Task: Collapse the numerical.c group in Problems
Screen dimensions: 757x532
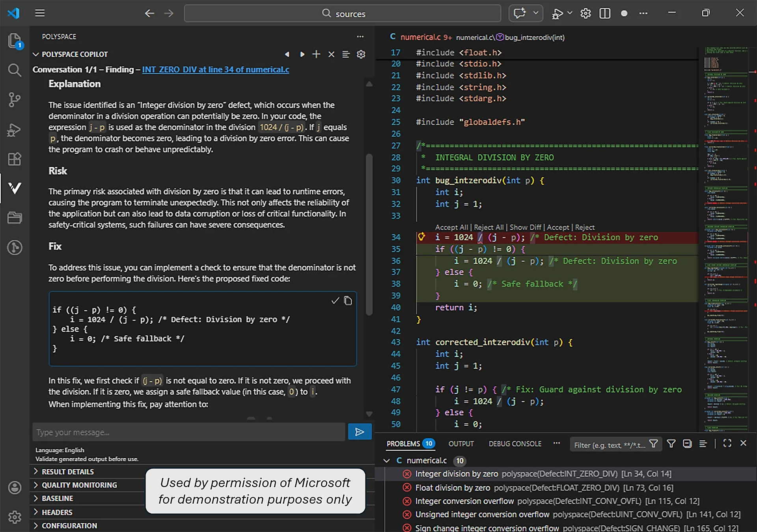Action: point(386,461)
